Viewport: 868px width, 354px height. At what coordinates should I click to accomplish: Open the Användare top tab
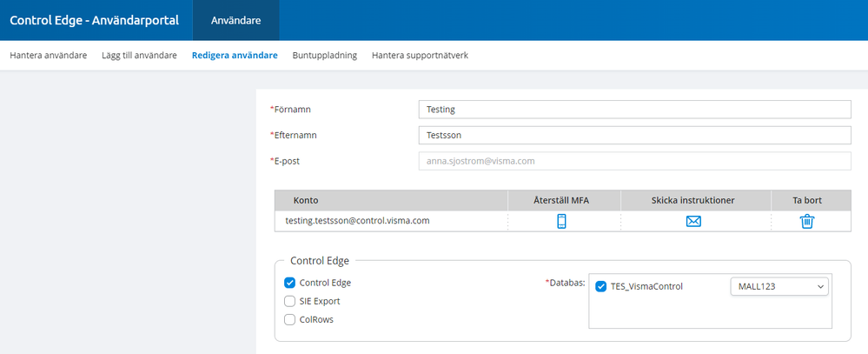pos(235,20)
